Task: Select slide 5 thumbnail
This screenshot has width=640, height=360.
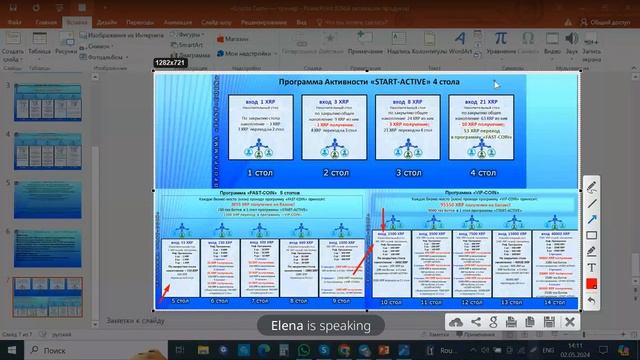Action: (x=48, y=200)
